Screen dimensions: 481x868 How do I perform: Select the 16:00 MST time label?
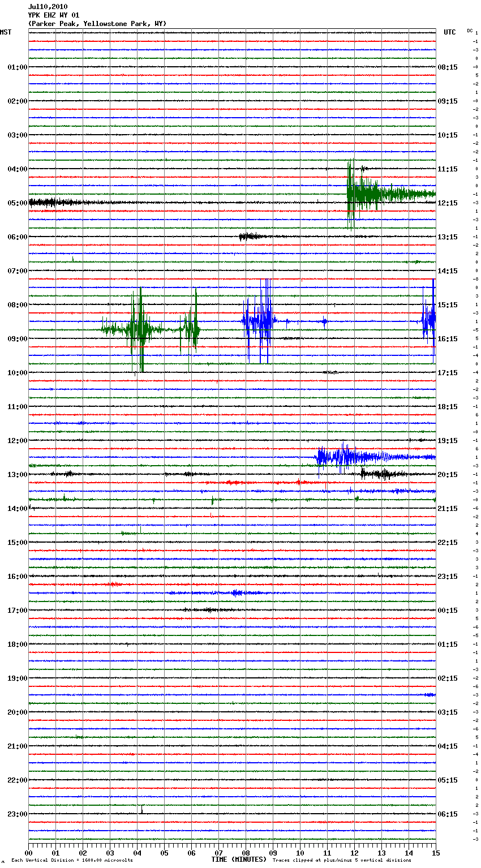[17, 577]
